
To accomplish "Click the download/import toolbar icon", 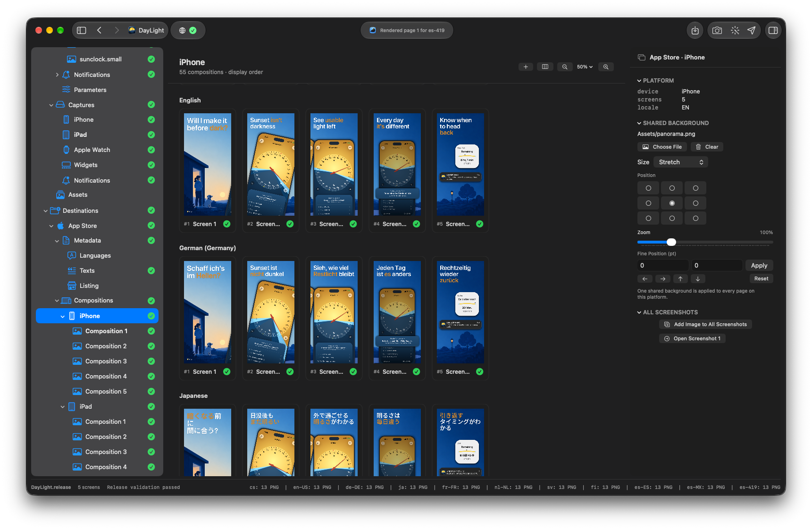I will coord(695,30).
